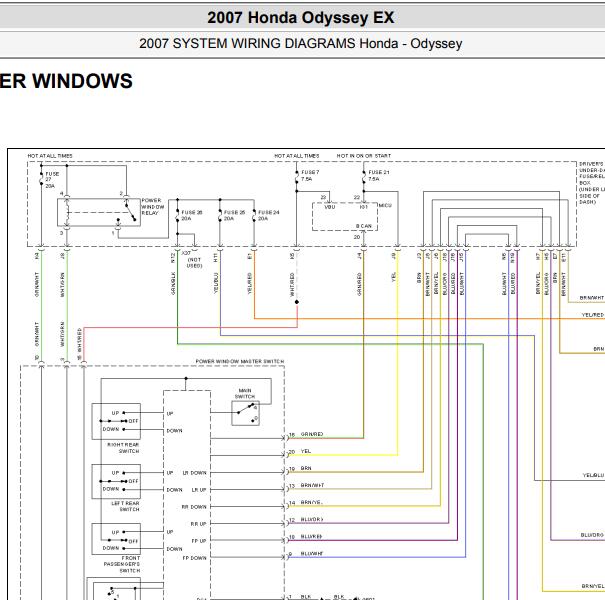Screen dimensions: 605x600
Task: Click 'HOT IN ON OR START' label
Action: [x=363, y=156]
